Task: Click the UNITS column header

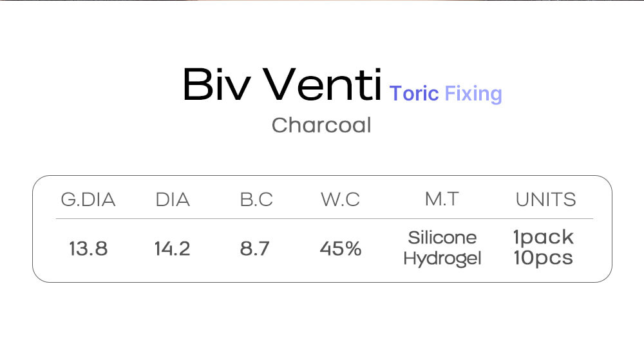Action: coord(545,200)
